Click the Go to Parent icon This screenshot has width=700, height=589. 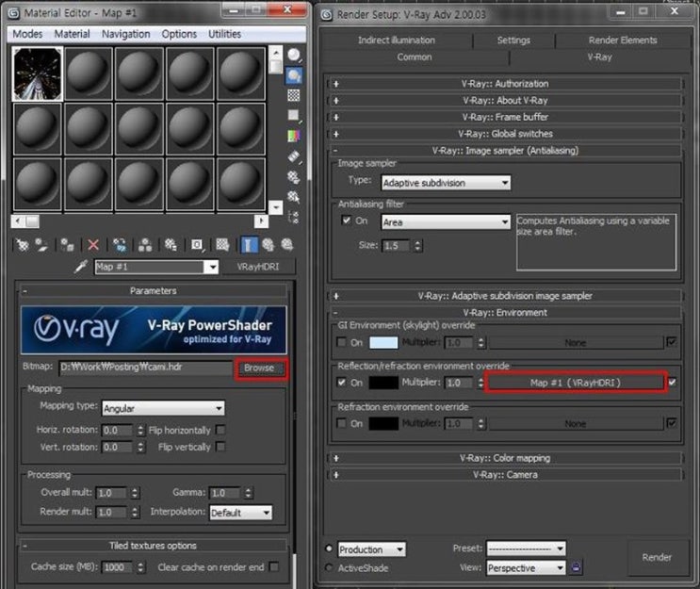point(269,245)
